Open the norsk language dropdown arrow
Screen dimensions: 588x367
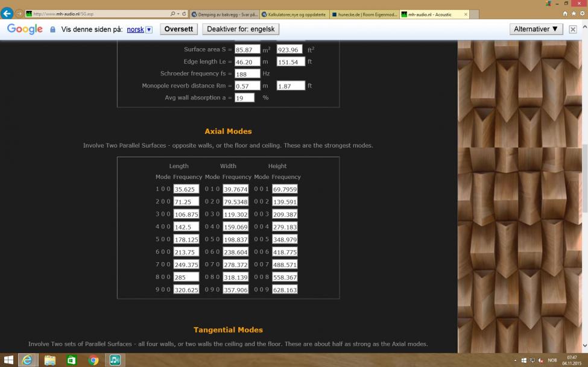[149, 30]
